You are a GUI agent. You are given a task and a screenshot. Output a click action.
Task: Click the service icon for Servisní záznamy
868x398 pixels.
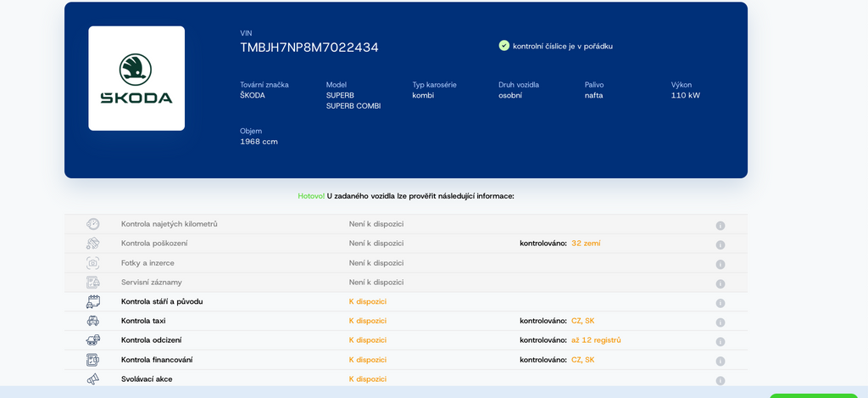point(93,282)
